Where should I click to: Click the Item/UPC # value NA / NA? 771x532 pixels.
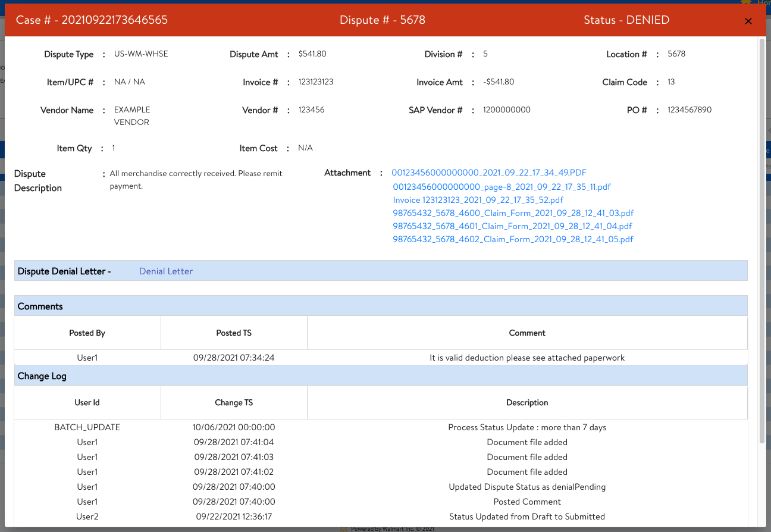(x=130, y=82)
